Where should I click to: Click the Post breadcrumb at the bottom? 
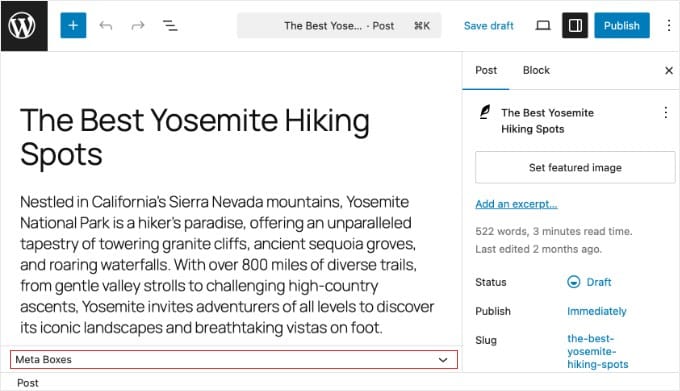(28, 383)
